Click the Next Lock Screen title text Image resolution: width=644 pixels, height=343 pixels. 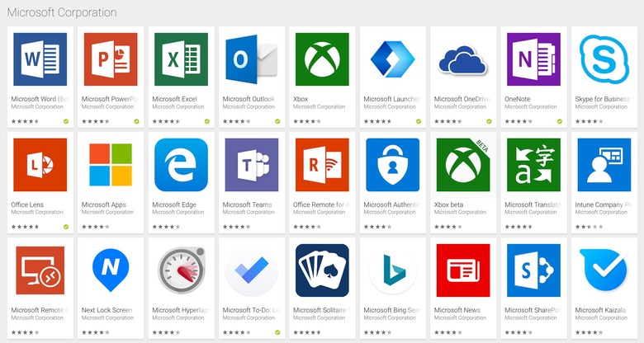pyautogui.click(x=107, y=310)
